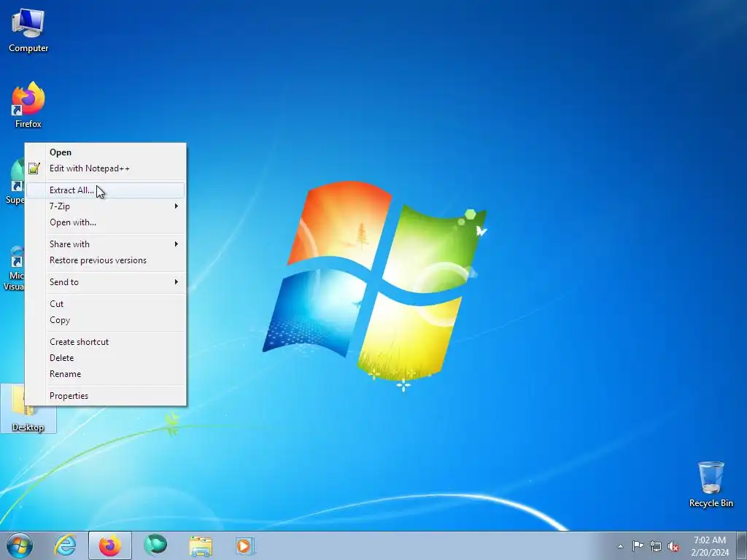Open Windows Explorer from the taskbar
The height and width of the screenshot is (560, 747).
201,545
